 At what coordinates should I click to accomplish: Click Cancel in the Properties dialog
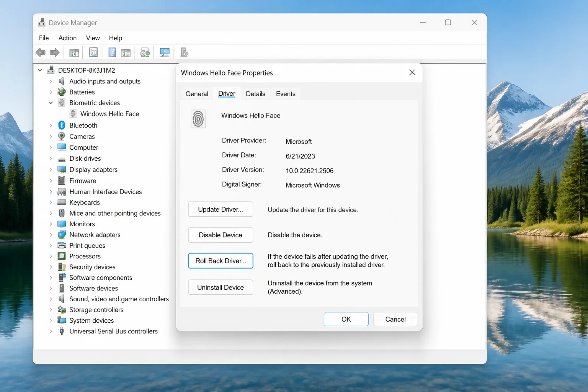[395, 319]
